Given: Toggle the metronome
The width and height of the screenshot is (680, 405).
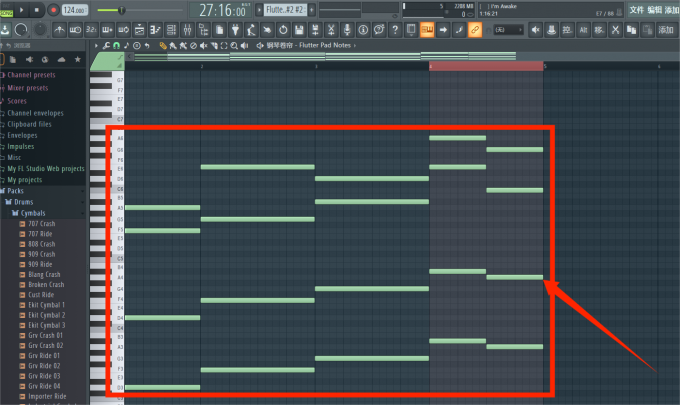Looking at the screenshot, I should click(59, 30).
